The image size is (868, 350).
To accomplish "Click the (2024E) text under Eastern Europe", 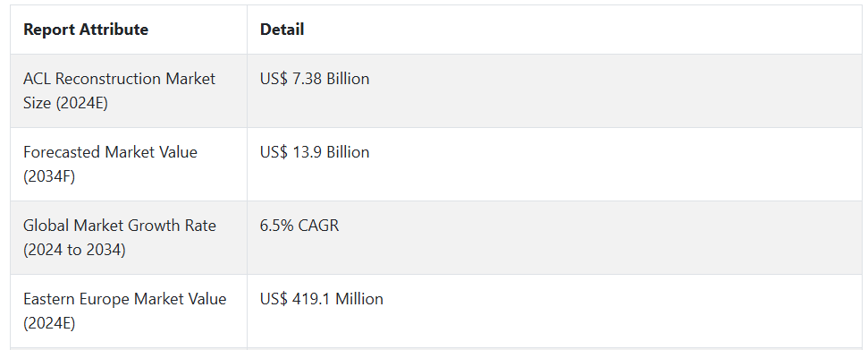I will pyautogui.click(x=49, y=323).
